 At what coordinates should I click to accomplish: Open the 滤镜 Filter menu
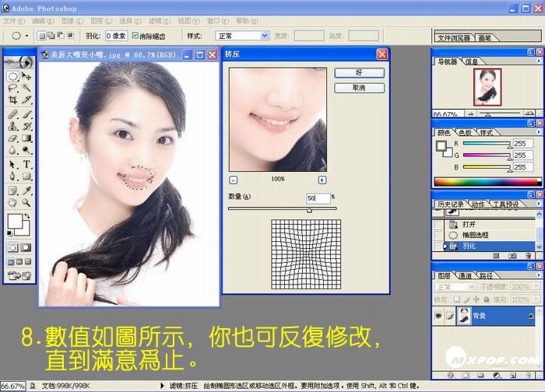tap(160, 21)
